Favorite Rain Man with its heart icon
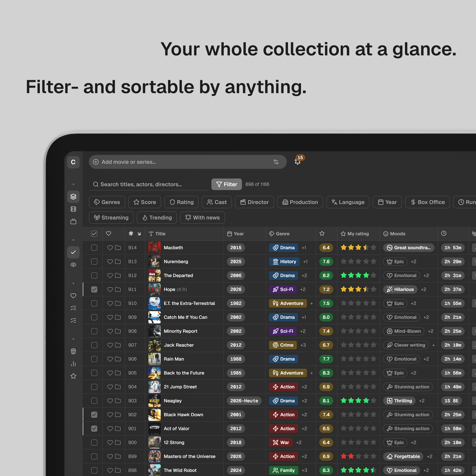Viewport: 476px width, 476px height. [110, 359]
